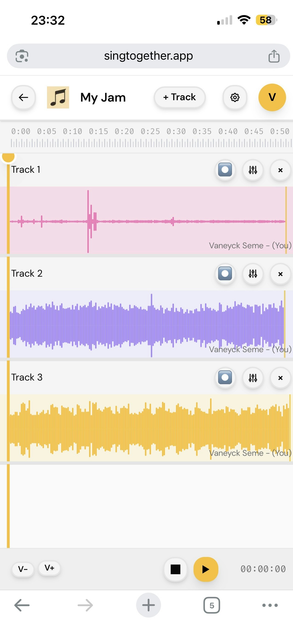Toggle monitoring on Track 3
This screenshot has width=293, height=644.
(225, 378)
